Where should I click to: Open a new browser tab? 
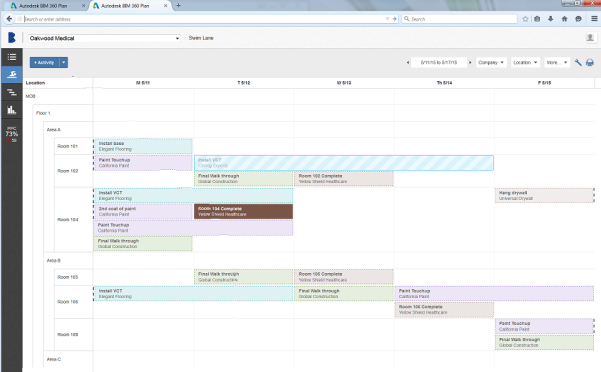pos(178,5)
